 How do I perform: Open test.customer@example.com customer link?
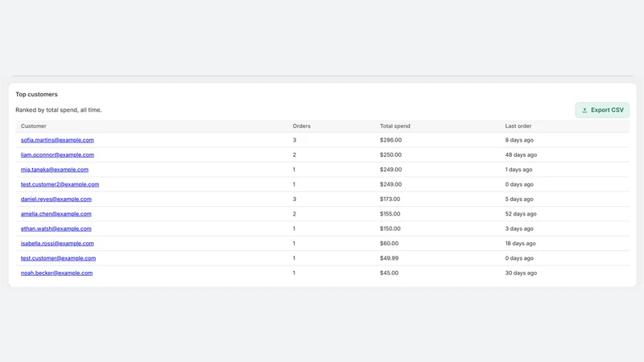click(x=58, y=258)
